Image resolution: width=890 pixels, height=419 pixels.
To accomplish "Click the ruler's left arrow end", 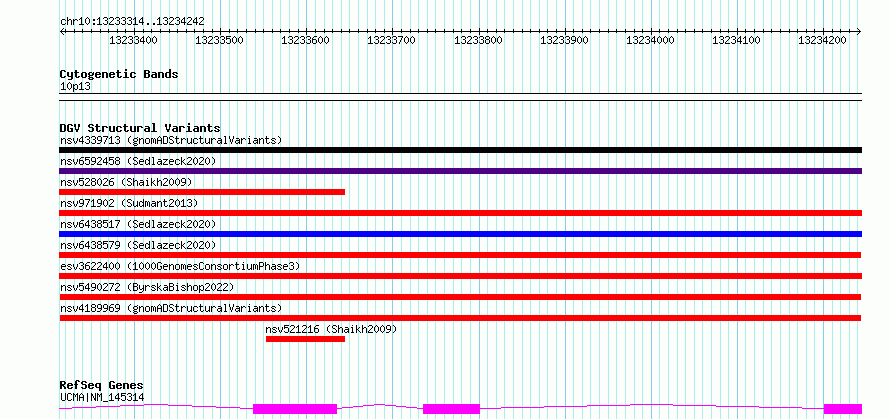I will (x=62, y=32).
